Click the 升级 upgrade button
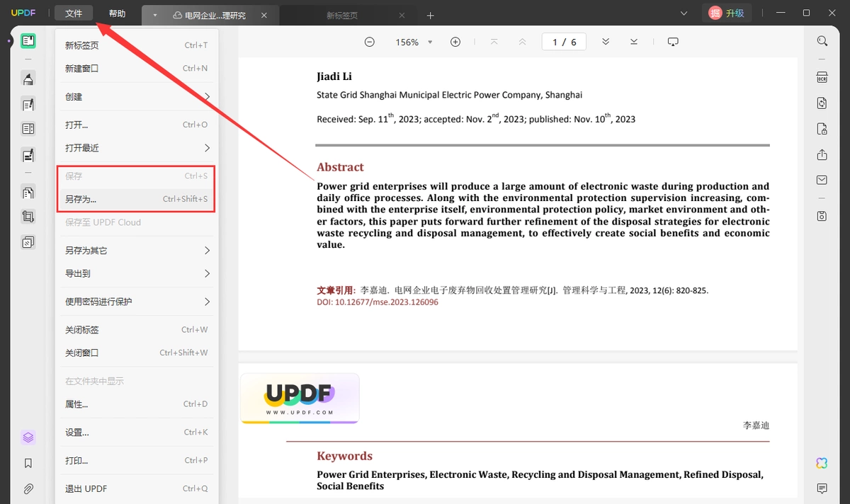850x504 pixels. pyautogui.click(x=727, y=13)
